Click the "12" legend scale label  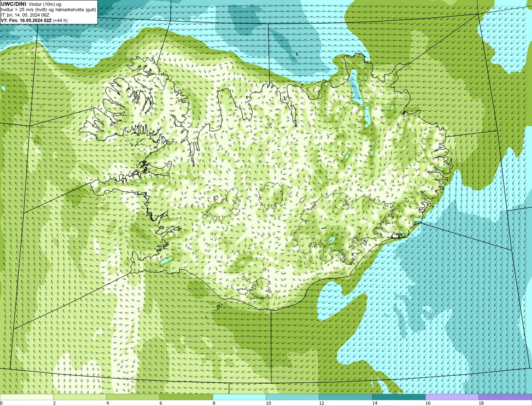(322, 403)
